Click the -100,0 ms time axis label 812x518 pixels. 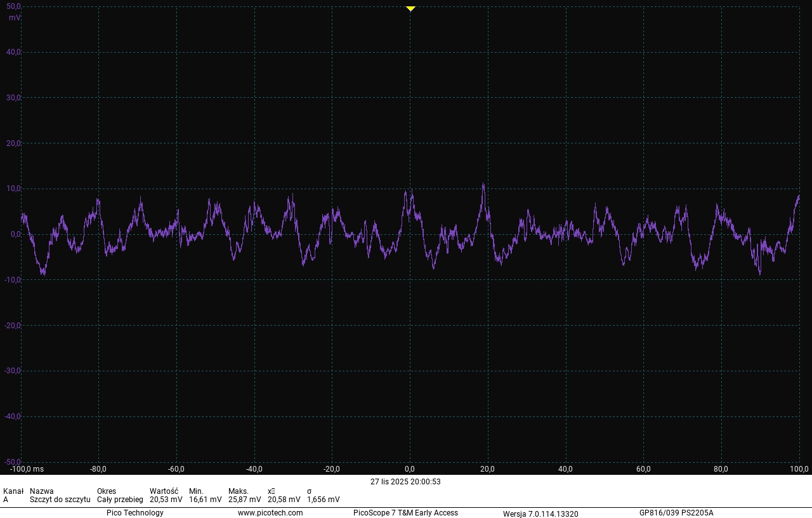pyautogui.click(x=27, y=469)
